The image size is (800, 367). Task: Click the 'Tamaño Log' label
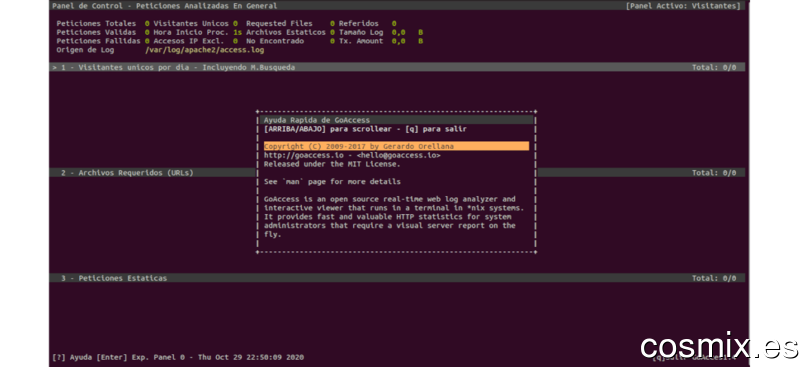[x=361, y=32]
